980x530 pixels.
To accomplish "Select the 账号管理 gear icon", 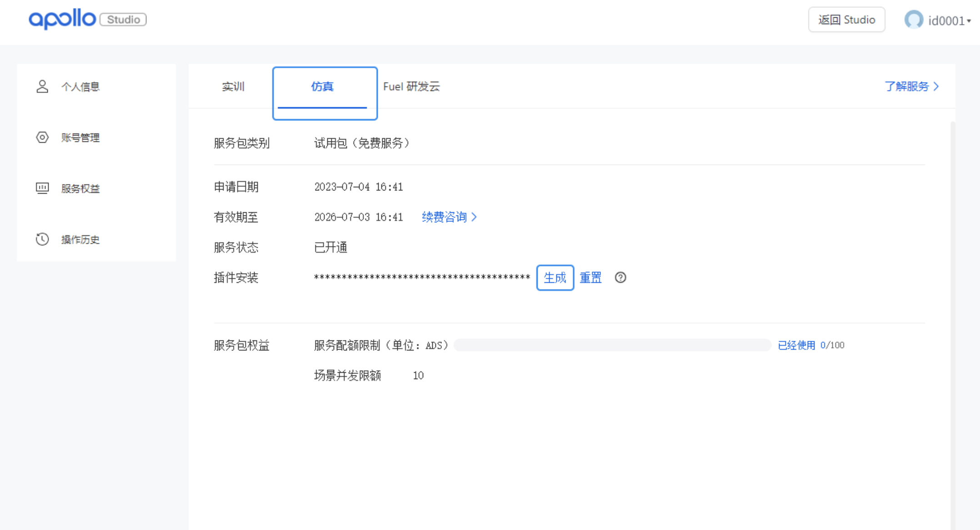I will pos(42,137).
